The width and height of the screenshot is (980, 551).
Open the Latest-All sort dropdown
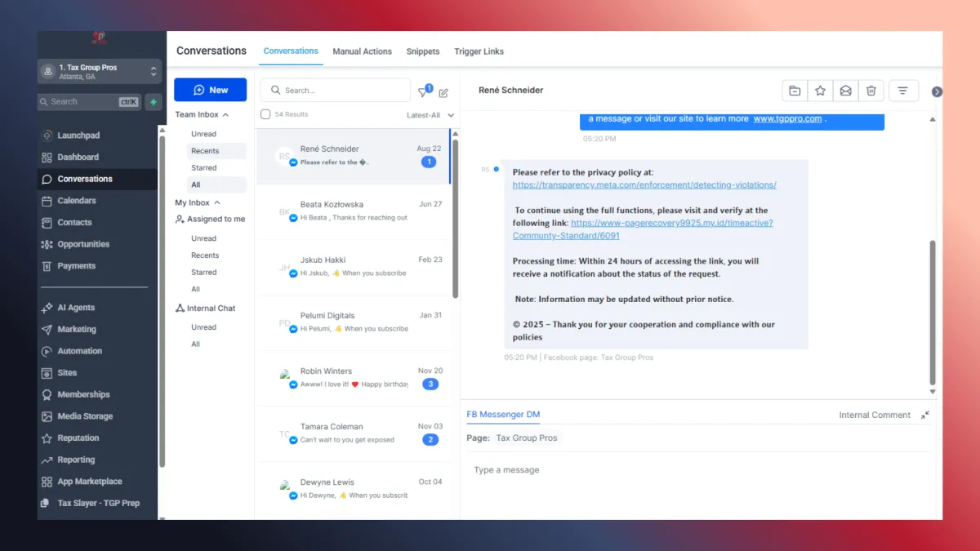pyautogui.click(x=430, y=115)
